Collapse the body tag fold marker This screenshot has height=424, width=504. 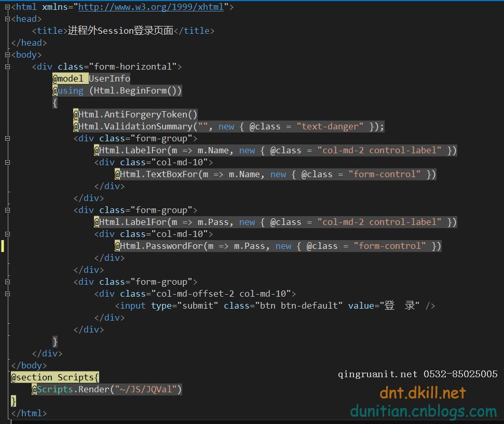[x=8, y=55]
